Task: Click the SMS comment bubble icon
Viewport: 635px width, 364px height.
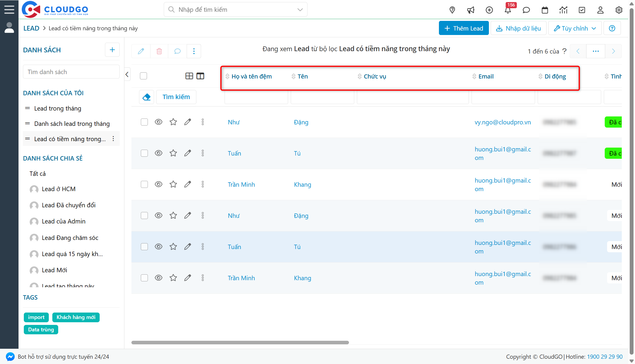Action: pyautogui.click(x=177, y=51)
